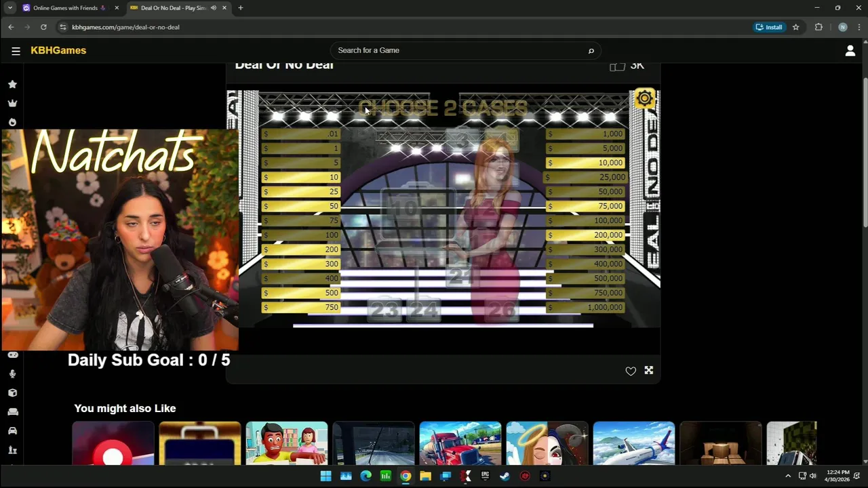Open File Explorer from taskbar
Screen dimensions: 868x488
pyautogui.click(x=425, y=476)
